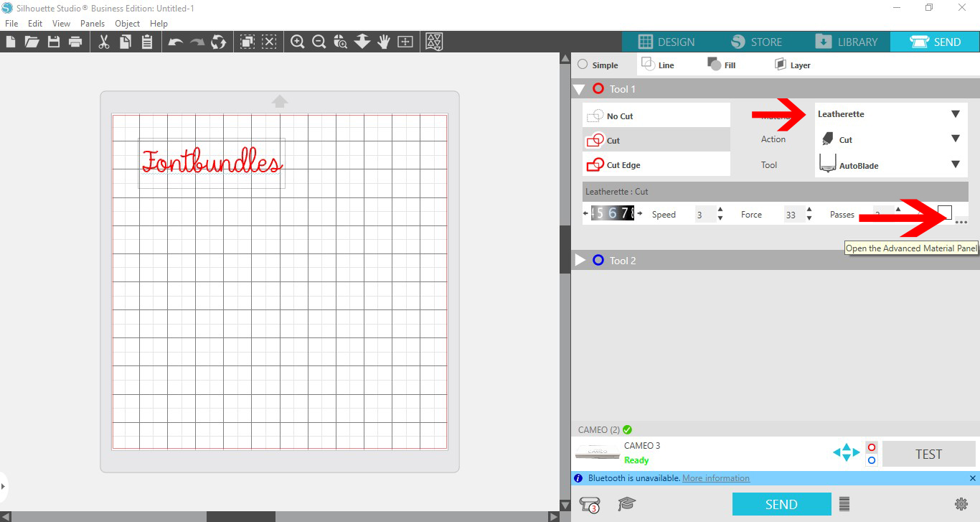Select the red tool circle near TEST
980x522 pixels.
[x=872, y=447]
